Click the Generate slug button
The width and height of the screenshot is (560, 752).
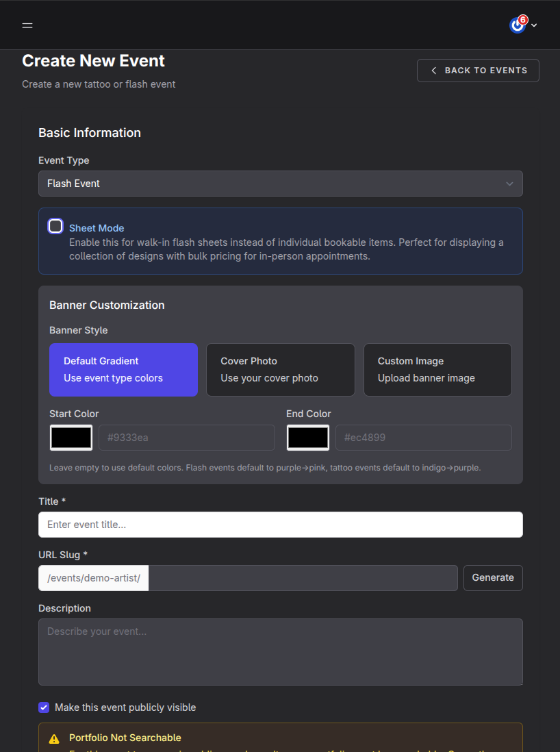tap(493, 577)
